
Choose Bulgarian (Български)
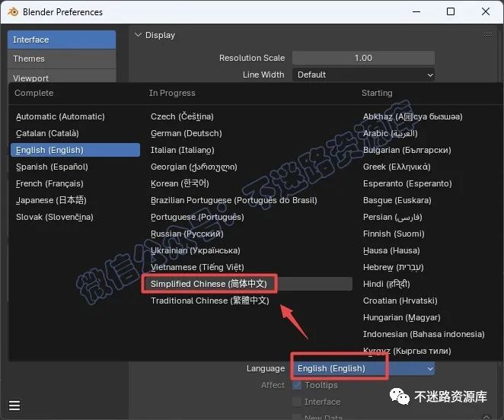pyautogui.click(x=429, y=150)
